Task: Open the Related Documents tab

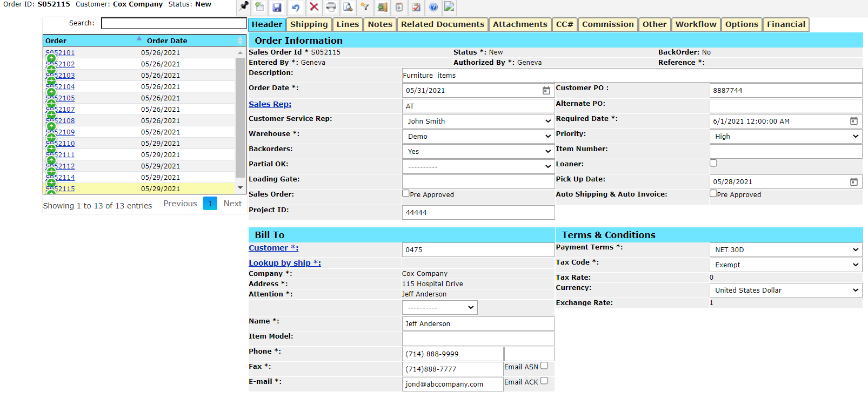Action: point(443,24)
